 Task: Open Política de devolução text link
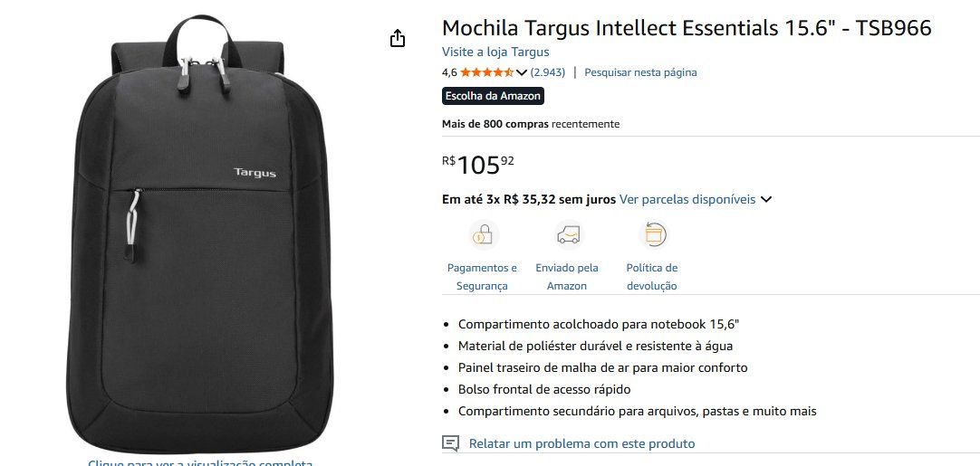(652, 277)
